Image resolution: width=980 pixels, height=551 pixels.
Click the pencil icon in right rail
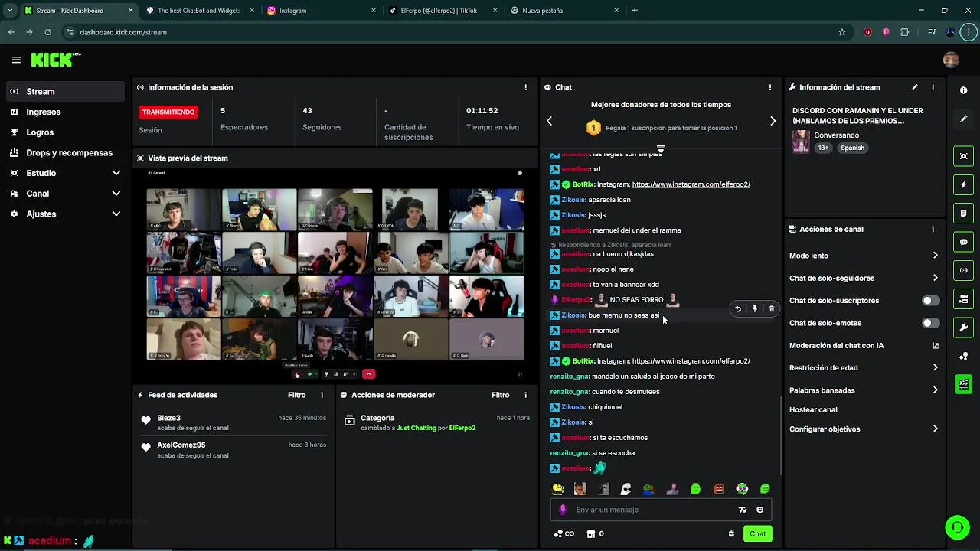pyautogui.click(x=963, y=119)
